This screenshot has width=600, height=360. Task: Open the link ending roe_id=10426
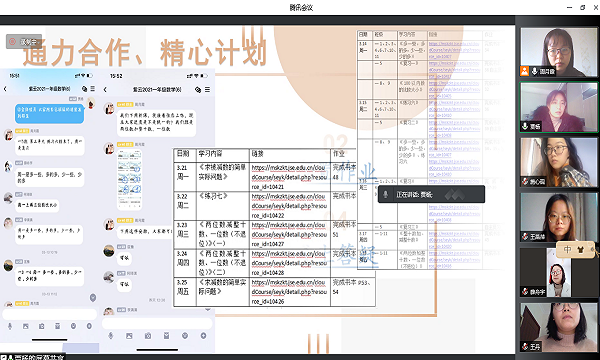point(289,292)
